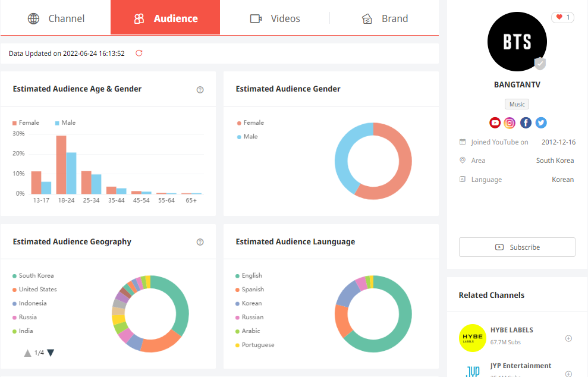Open BANGTANTV Instagram link icon
Viewport: 588px width, 377px height.
click(x=510, y=122)
